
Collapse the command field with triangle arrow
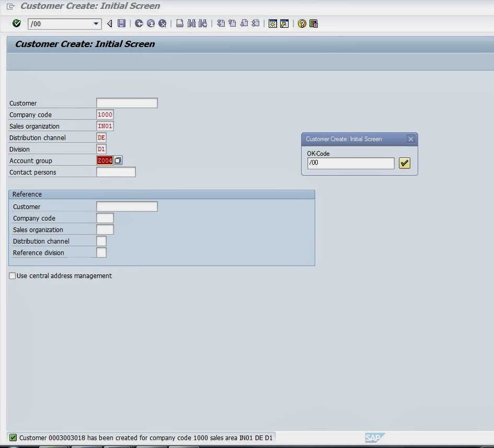coord(110,24)
